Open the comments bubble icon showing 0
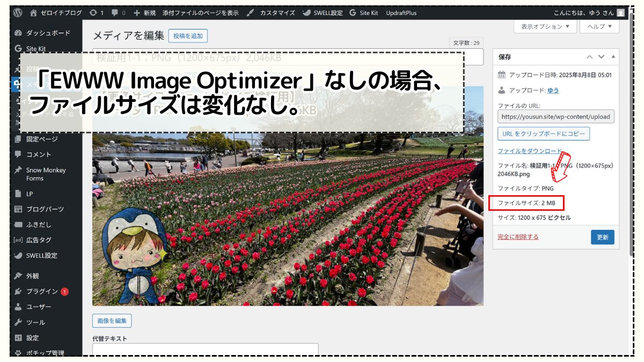 119,13
